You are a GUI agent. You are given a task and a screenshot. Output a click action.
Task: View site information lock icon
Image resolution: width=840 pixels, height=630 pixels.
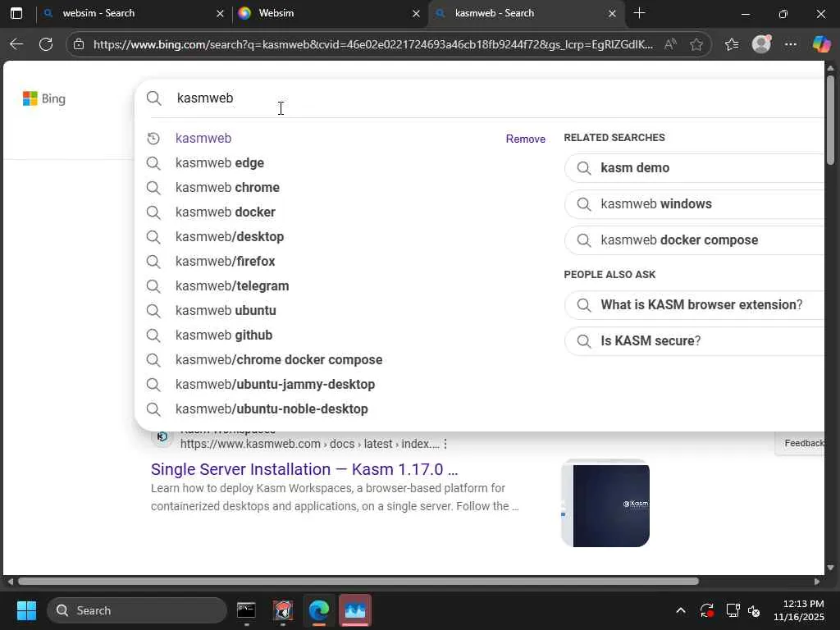[79, 44]
